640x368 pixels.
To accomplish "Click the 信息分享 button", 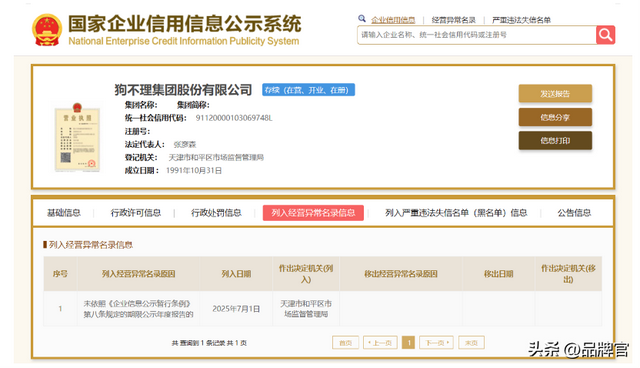I will pyautogui.click(x=555, y=117).
